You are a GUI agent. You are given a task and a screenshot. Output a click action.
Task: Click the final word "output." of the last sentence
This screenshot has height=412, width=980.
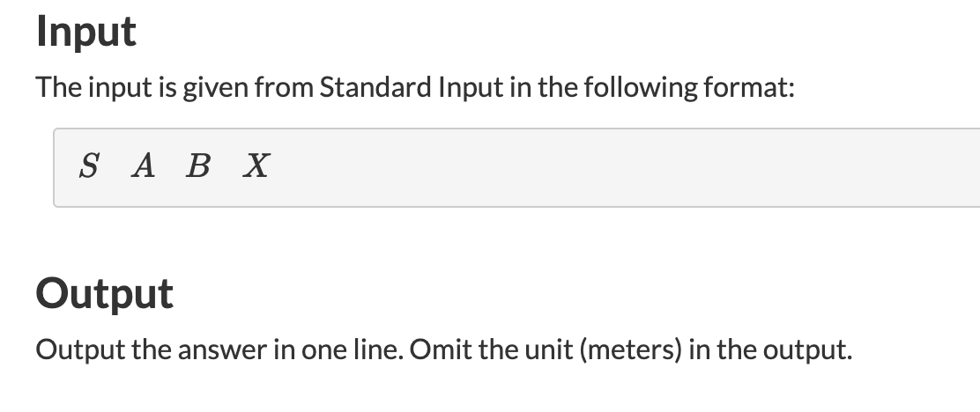(808, 349)
